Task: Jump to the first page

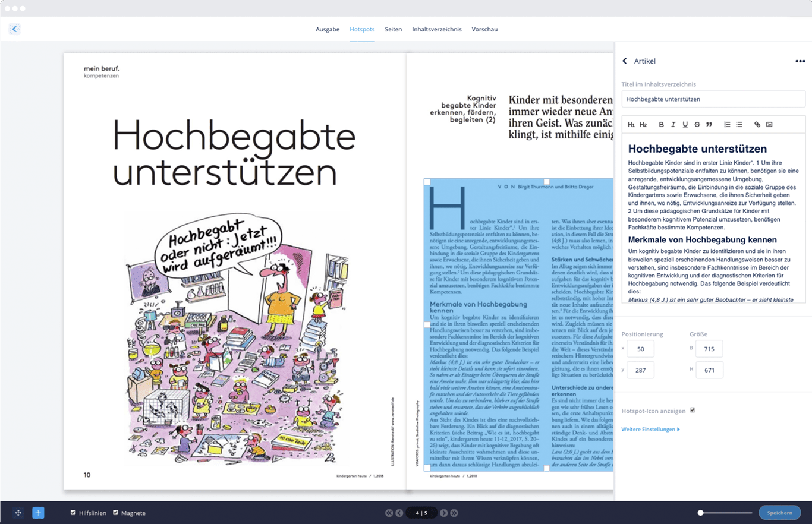Action: [x=389, y=513]
